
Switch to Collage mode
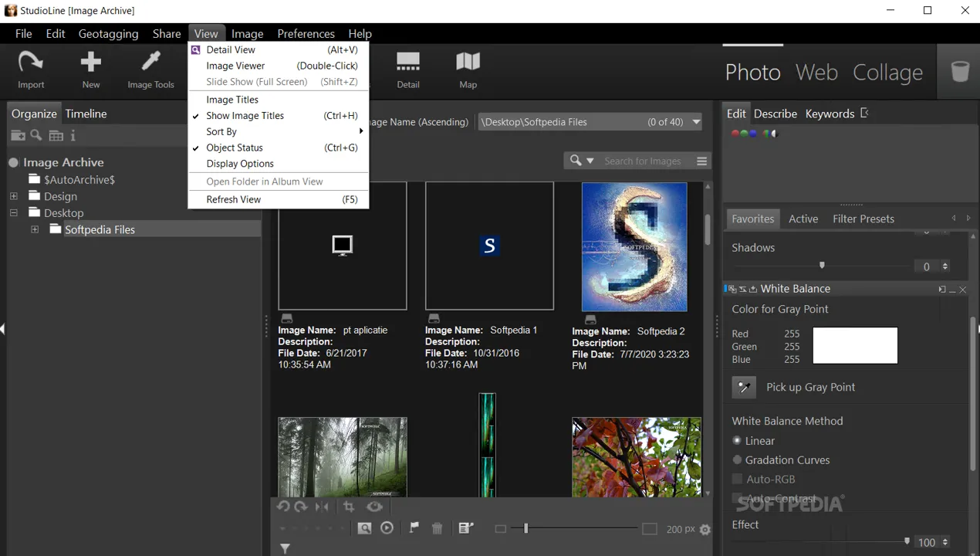(887, 73)
